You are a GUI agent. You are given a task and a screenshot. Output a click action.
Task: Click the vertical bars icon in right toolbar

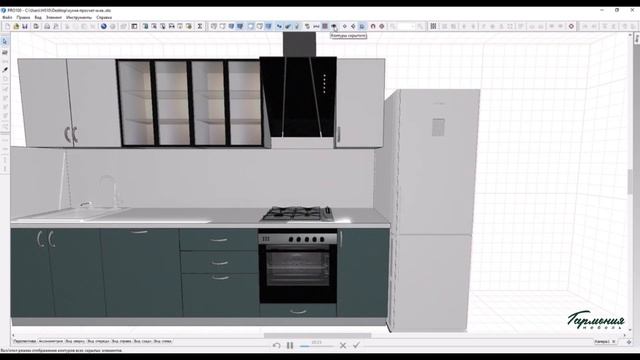point(433,26)
